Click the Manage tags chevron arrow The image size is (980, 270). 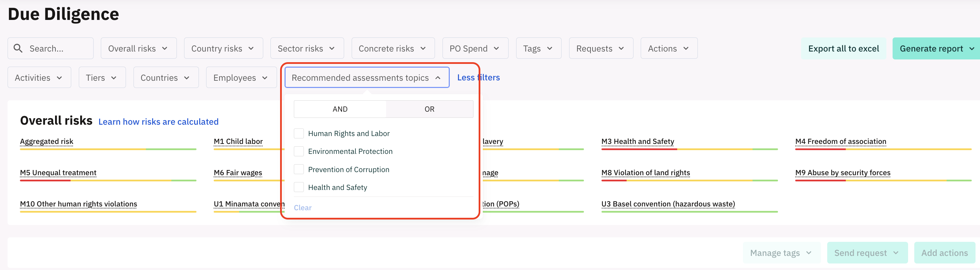coord(809,253)
